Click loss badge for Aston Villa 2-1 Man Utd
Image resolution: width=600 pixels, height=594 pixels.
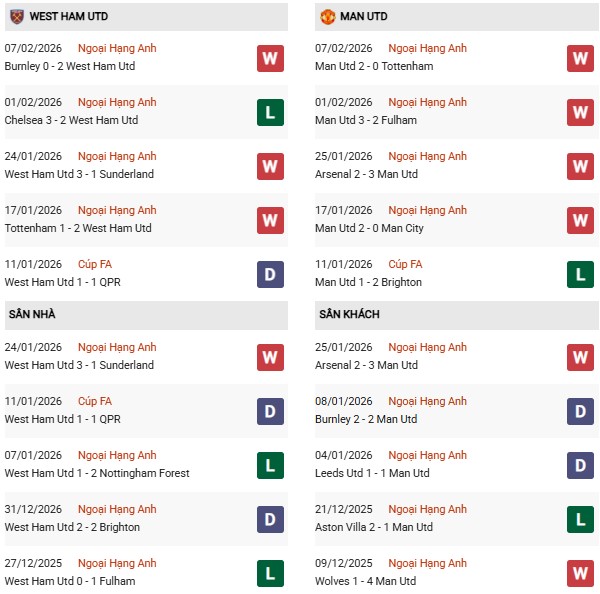581,519
